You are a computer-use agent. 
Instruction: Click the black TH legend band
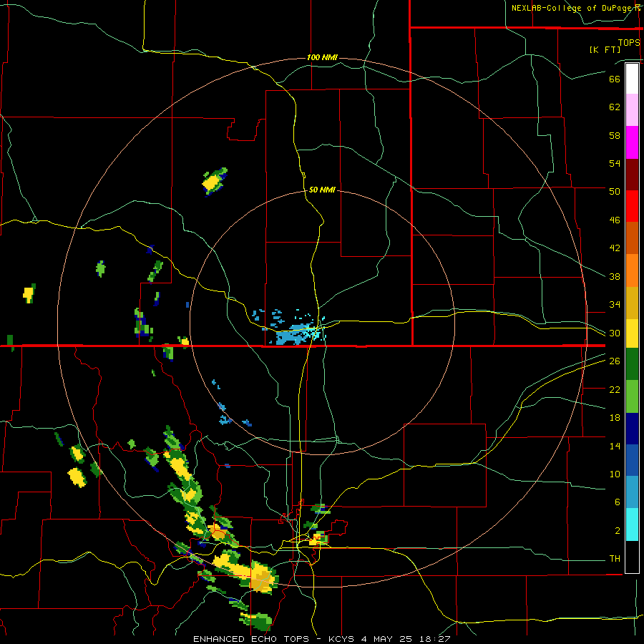click(632, 557)
